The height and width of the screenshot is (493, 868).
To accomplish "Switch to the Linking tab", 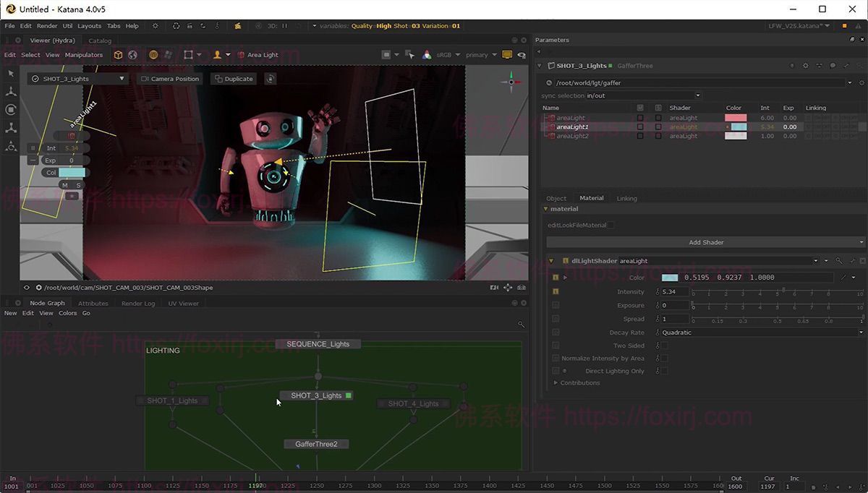I will point(626,198).
